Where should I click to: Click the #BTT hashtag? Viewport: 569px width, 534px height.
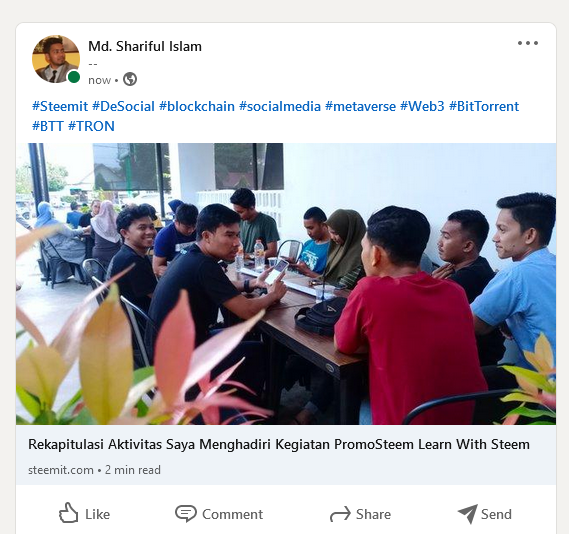click(48, 126)
